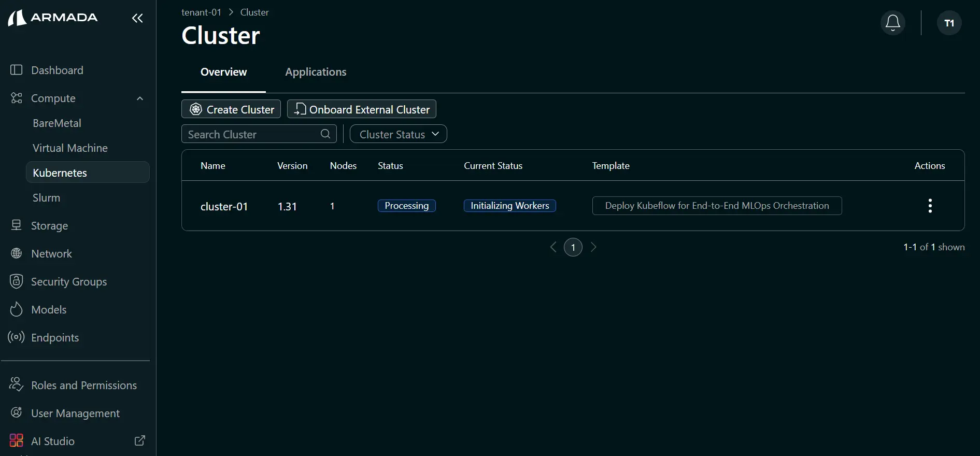Click the Storage icon in sidebar
980x456 pixels.
coord(17,225)
